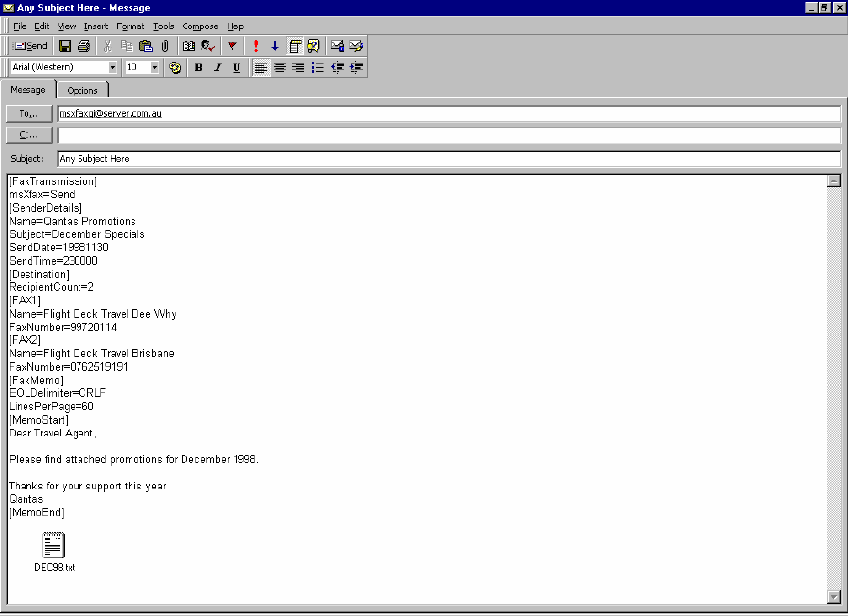Click the line 'Subject=December Specials'
The width and height of the screenshot is (848, 616).
tap(77, 234)
